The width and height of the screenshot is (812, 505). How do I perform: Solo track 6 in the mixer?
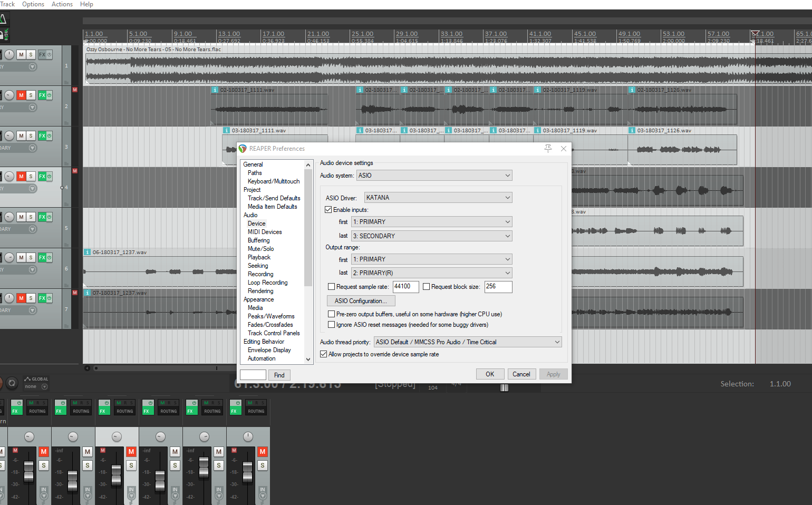(219, 465)
